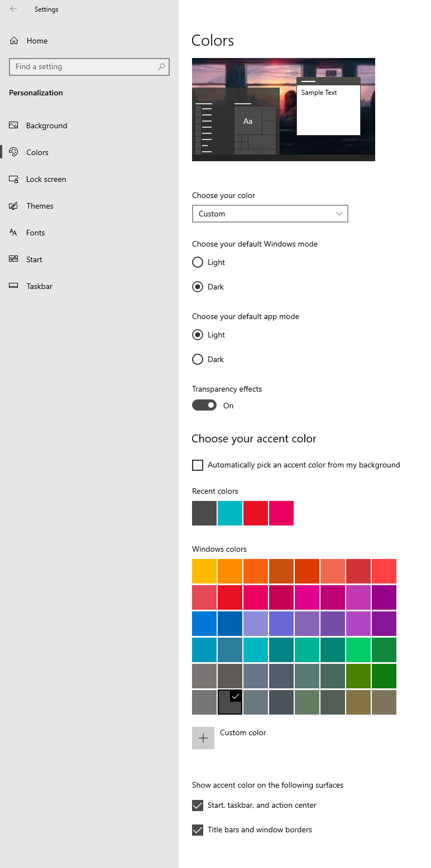Click the Background picture icon
Viewport: 431px width, 868px height.
point(14,126)
